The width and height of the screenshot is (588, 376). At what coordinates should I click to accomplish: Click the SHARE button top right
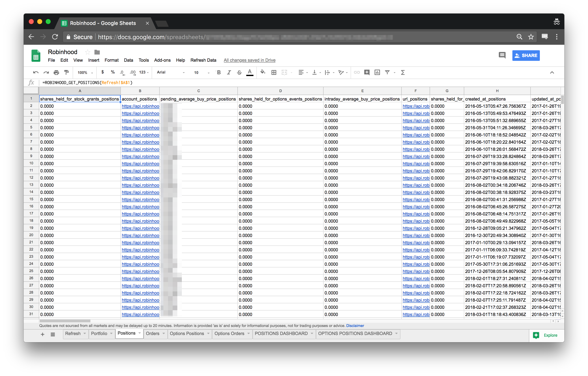pos(526,55)
